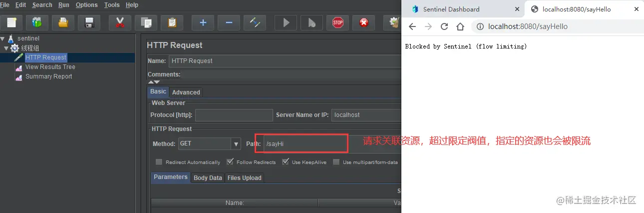The height and width of the screenshot is (213, 644).
Task: Select the localhost:8080/sayHello browser tab
Action: (x=577, y=9)
